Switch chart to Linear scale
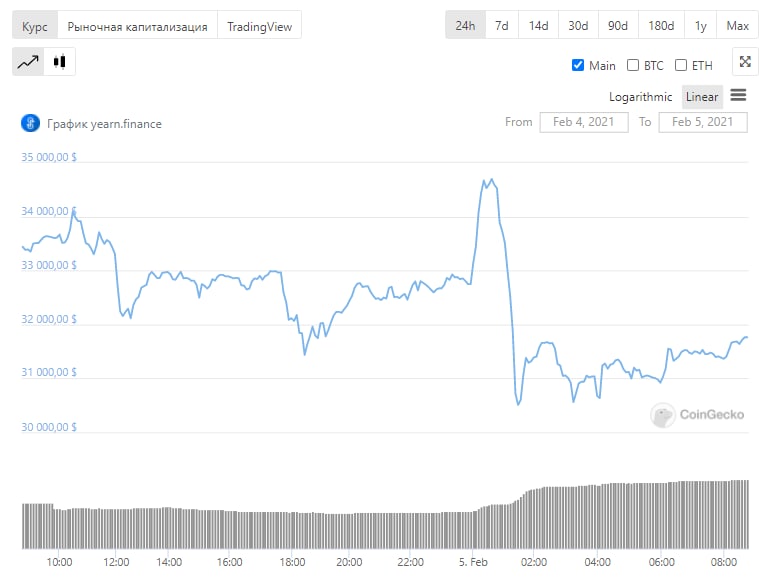Image resolution: width=760 pixels, height=588 pixels. coord(702,96)
